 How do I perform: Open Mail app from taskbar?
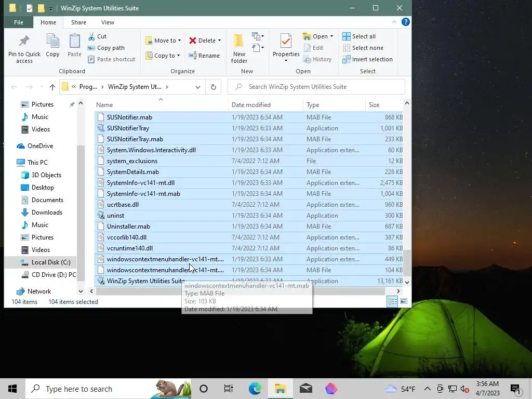pos(305,389)
